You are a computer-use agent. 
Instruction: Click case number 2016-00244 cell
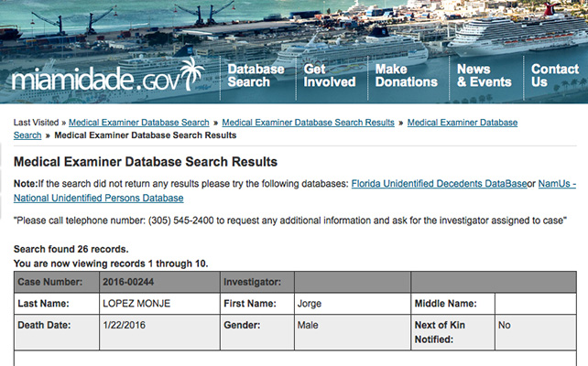tap(159, 282)
